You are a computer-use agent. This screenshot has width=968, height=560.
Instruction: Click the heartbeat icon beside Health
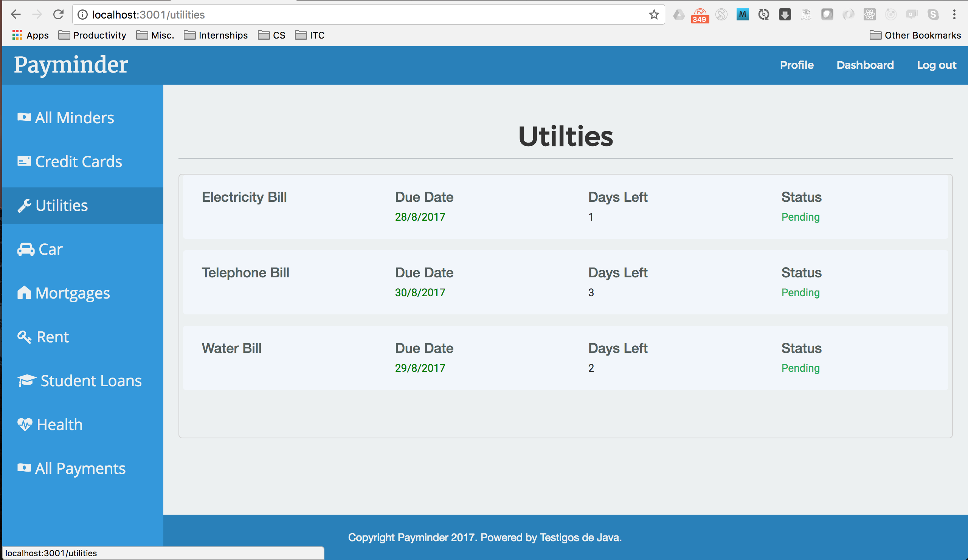[x=25, y=424]
